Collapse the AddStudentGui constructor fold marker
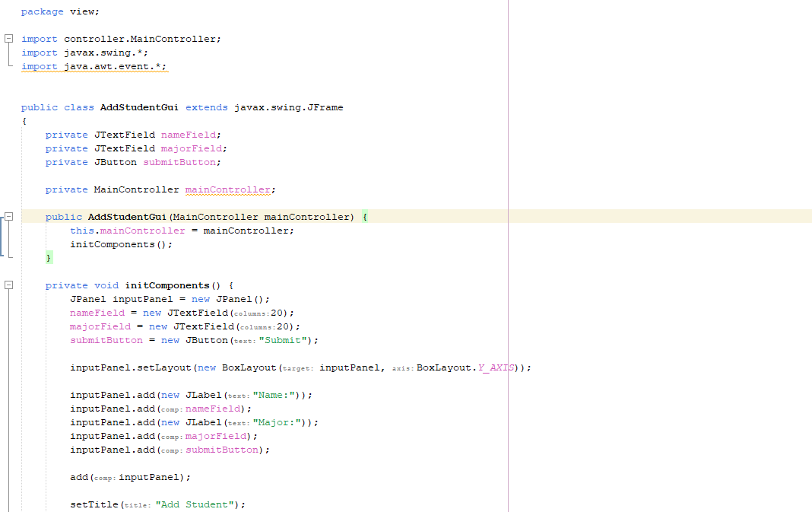Image resolution: width=812 pixels, height=512 pixels. (8, 216)
